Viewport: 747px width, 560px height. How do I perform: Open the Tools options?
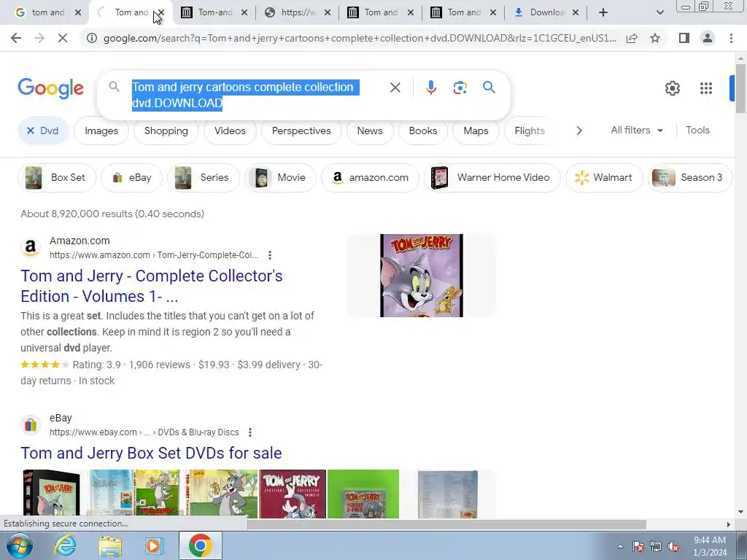697,130
